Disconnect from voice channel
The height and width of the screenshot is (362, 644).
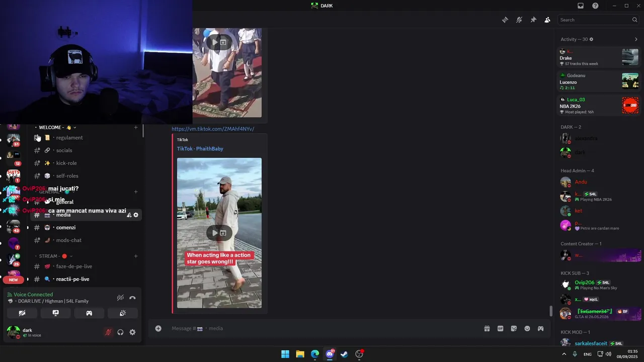132,298
